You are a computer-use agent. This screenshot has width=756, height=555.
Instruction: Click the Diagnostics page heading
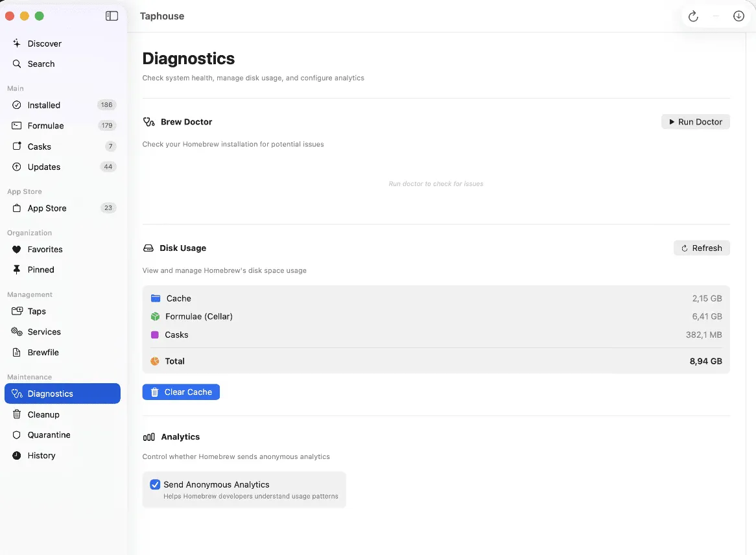click(189, 58)
